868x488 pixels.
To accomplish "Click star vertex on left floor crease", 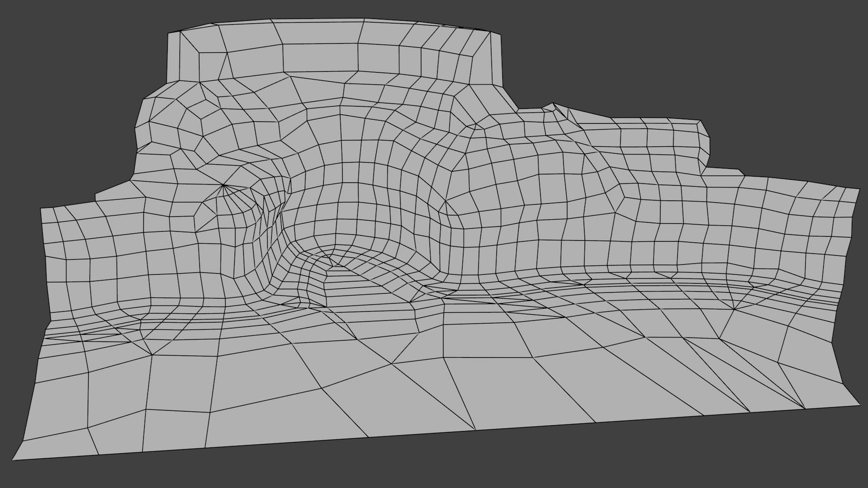I will click(151, 355).
